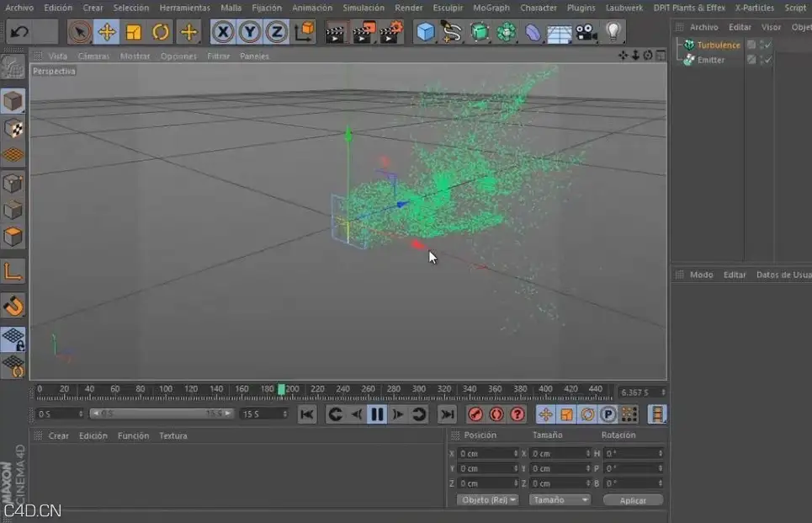Viewport: 812px width, 523px height.
Task: Switch the coordinate system icon
Action: pyautogui.click(x=304, y=32)
